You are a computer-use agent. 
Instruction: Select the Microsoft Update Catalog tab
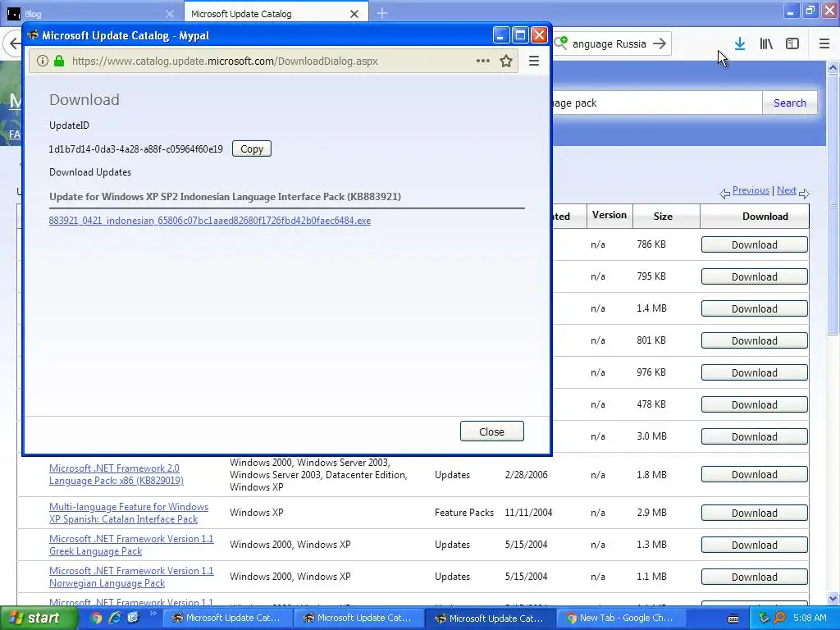(x=276, y=13)
